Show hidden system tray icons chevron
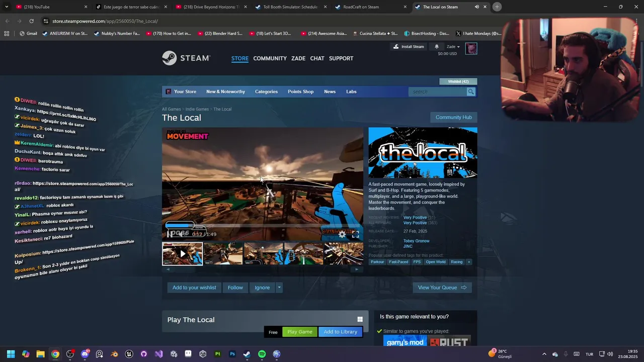The width and height of the screenshot is (644, 362). coord(544,354)
